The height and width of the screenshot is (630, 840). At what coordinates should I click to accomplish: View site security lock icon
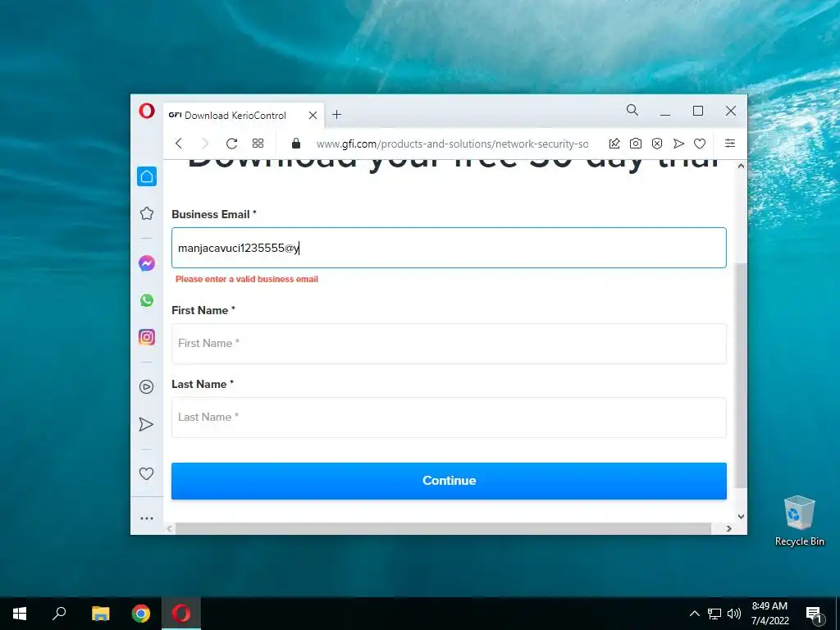point(295,143)
